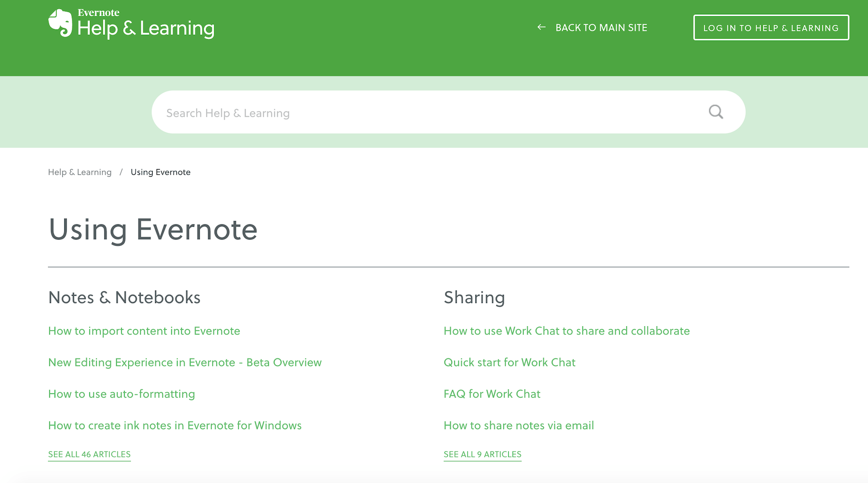Open How to import content into Evernote

pyautogui.click(x=144, y=331)
